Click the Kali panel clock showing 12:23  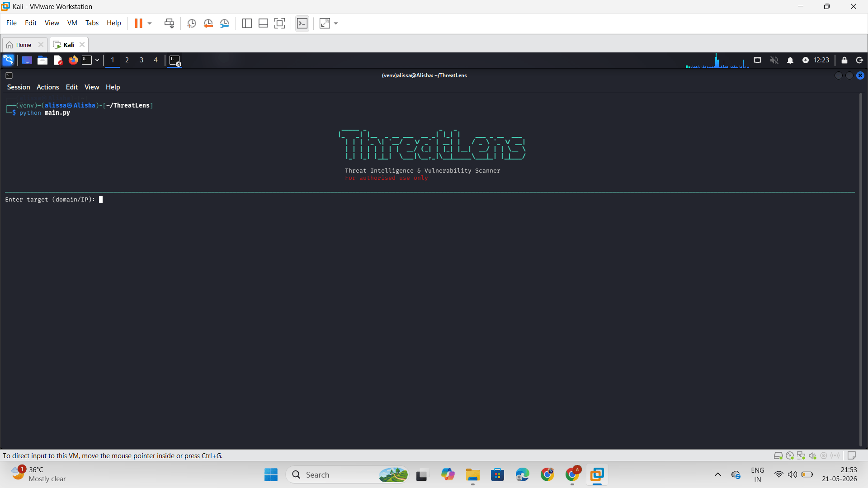[821, 60]
